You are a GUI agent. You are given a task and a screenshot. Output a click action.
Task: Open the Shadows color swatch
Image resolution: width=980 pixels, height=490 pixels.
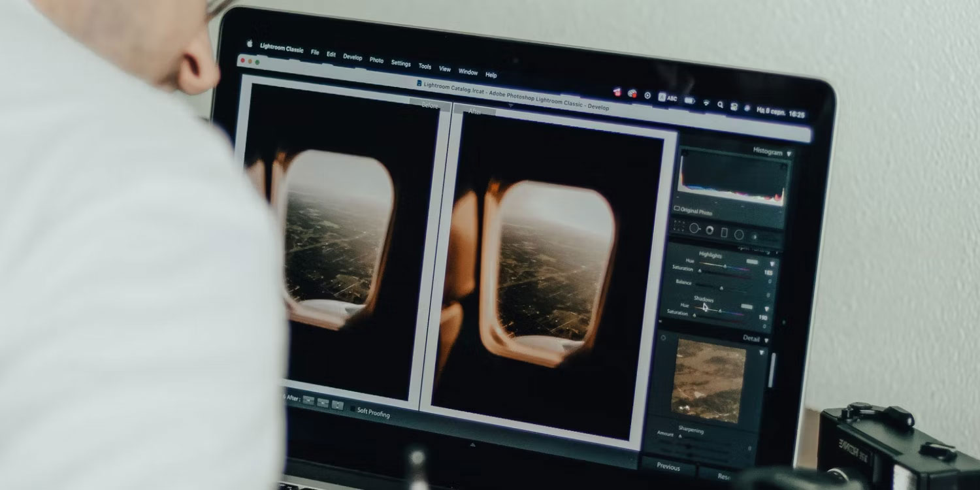pyautogui.click(x=747, y=306)
